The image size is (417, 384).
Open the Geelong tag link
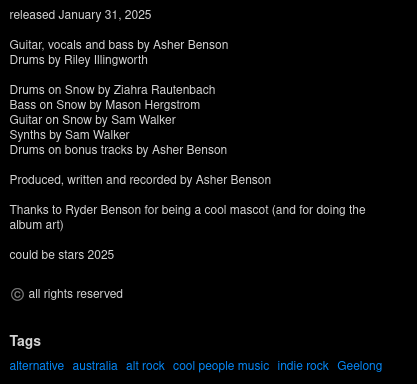click(x=360, y=366)
